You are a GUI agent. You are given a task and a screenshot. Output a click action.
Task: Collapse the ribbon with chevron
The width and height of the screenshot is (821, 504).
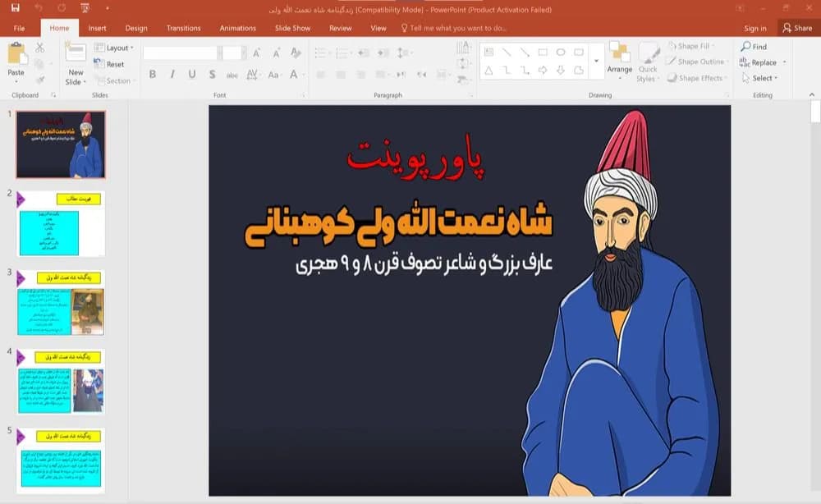coord(812,94)
